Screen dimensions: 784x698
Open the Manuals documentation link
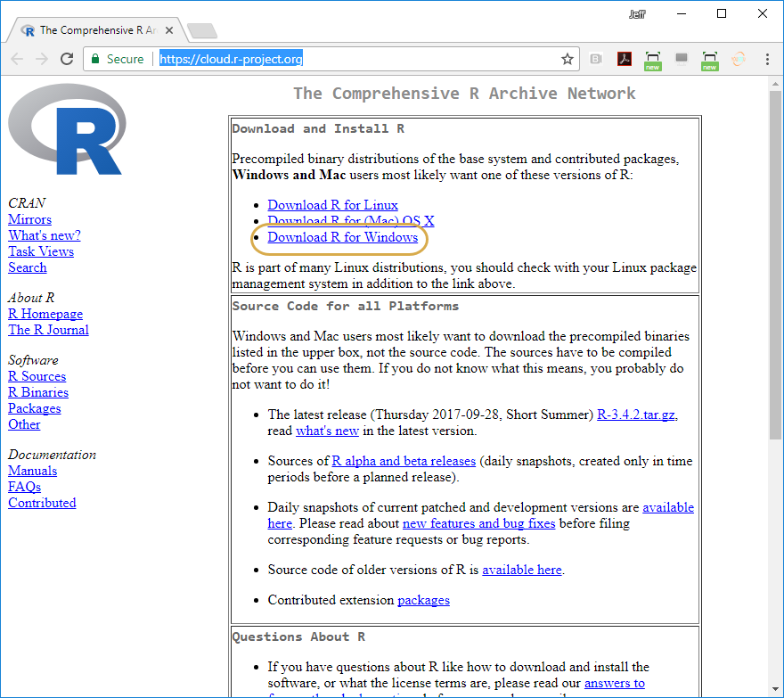click(32, 471)
